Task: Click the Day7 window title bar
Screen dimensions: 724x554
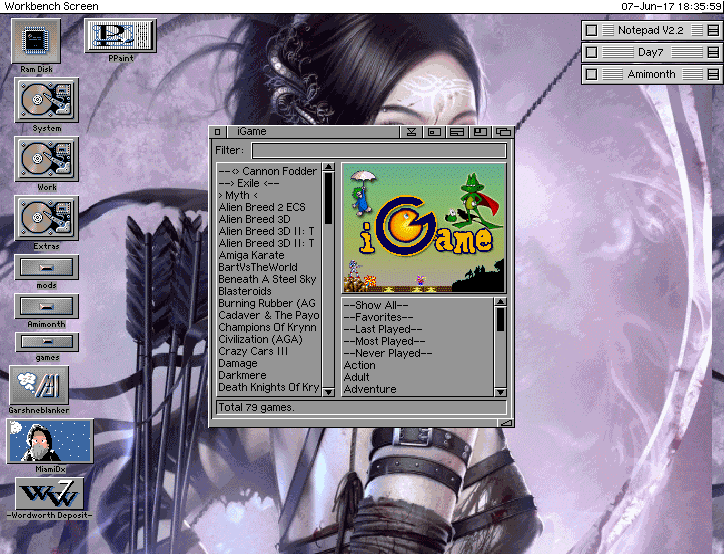Action: pos(651,52)
